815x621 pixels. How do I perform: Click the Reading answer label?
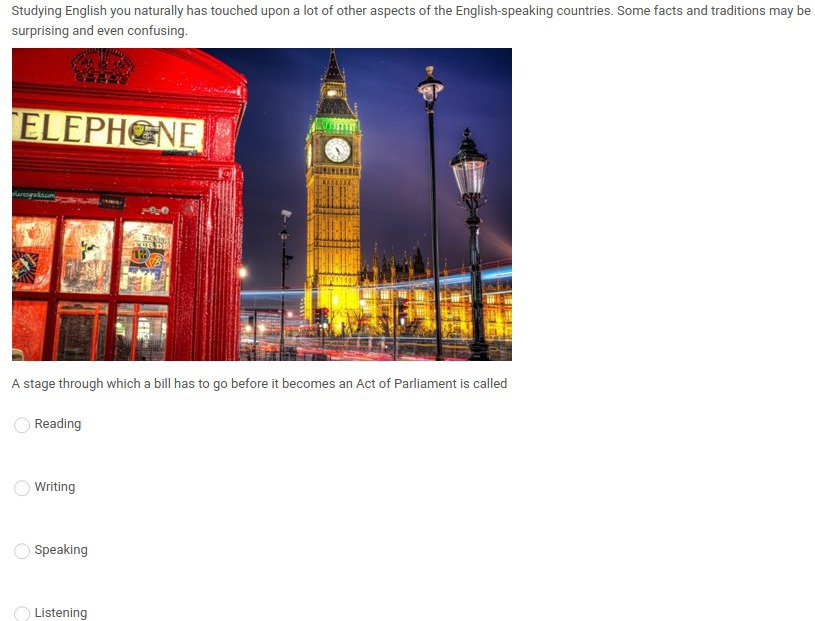[58, 424]
